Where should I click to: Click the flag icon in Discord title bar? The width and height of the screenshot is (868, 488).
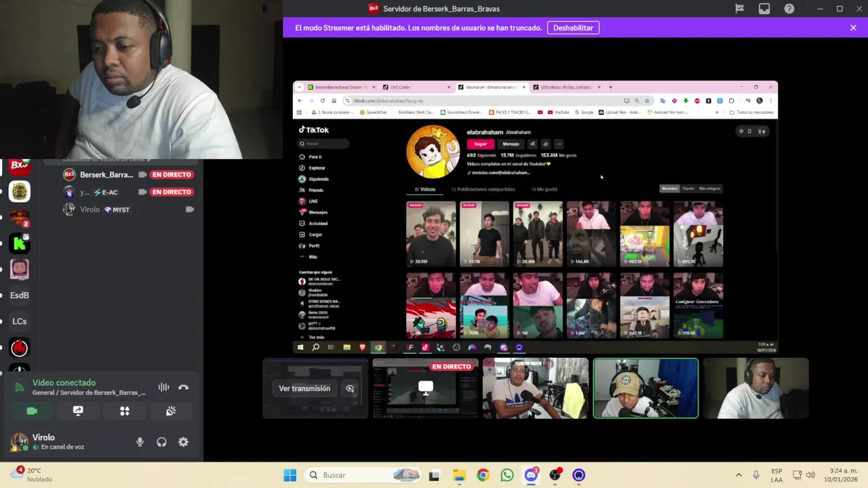pyautogui.click(x=740, y=9)
